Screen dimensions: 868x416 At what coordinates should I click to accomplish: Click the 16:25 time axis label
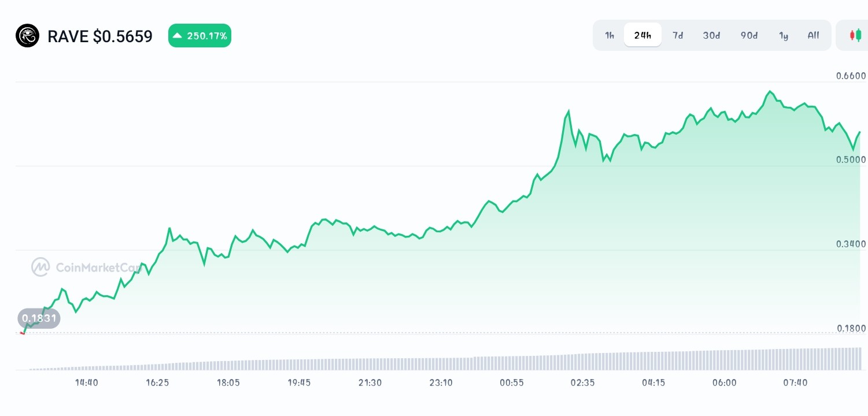click(157, 382)
